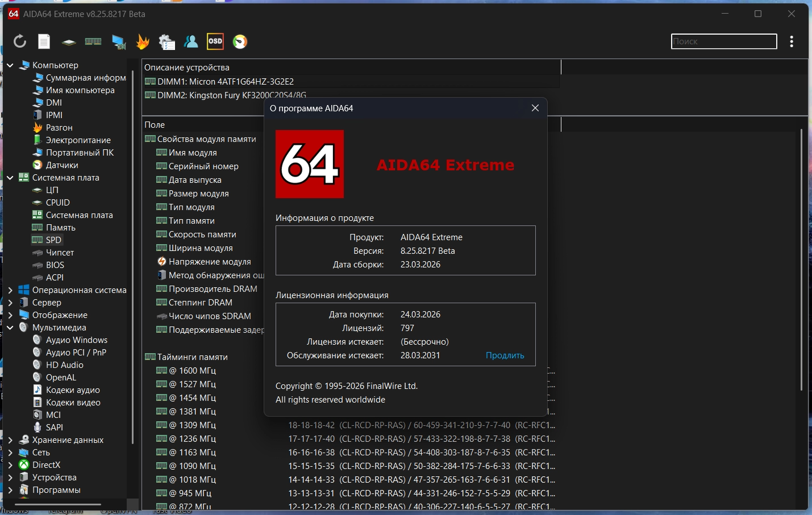The width and height of the screenshot is (812, 515).
Task: Collapse the Системная плата parent node
Action: click(x=10, y=178)
